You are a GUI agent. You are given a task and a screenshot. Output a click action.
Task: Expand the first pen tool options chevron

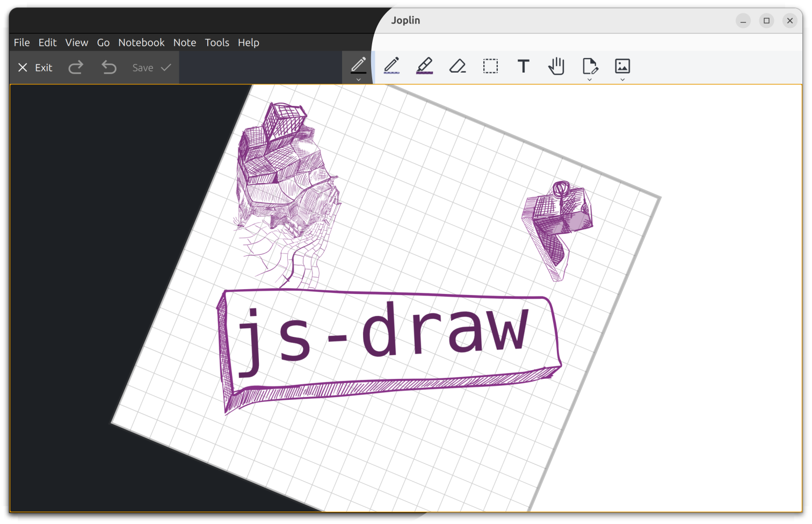coord(358,80)
